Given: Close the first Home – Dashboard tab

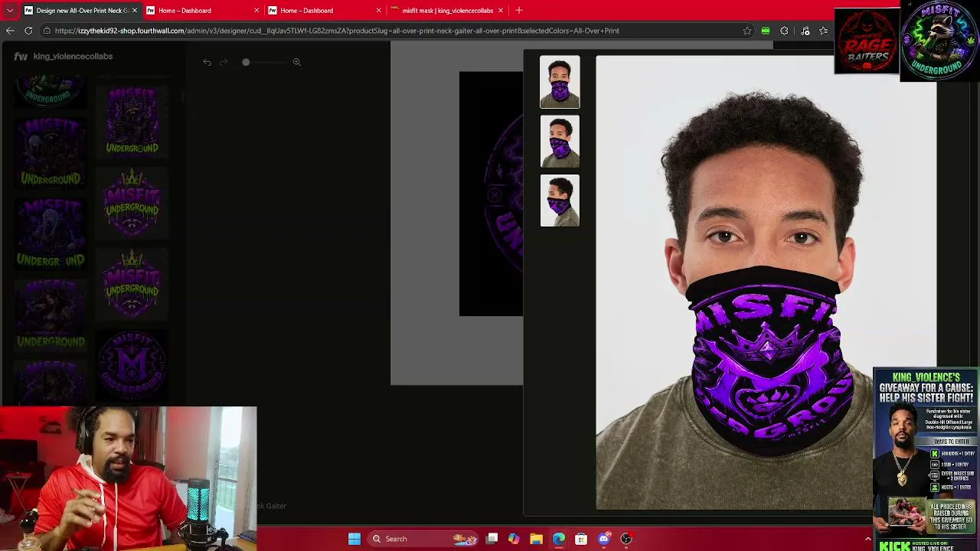Looking at the screenshot, I should click(x=256, y=10).
